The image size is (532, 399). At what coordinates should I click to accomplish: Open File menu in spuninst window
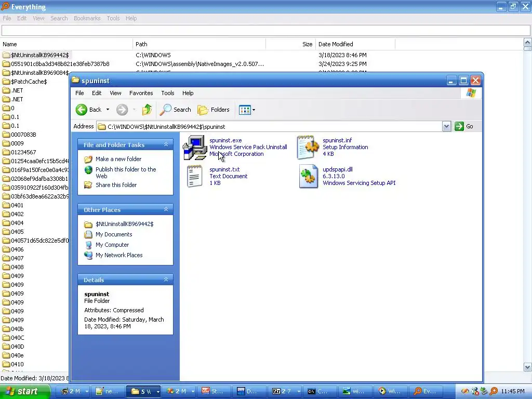tap(79, 93)
